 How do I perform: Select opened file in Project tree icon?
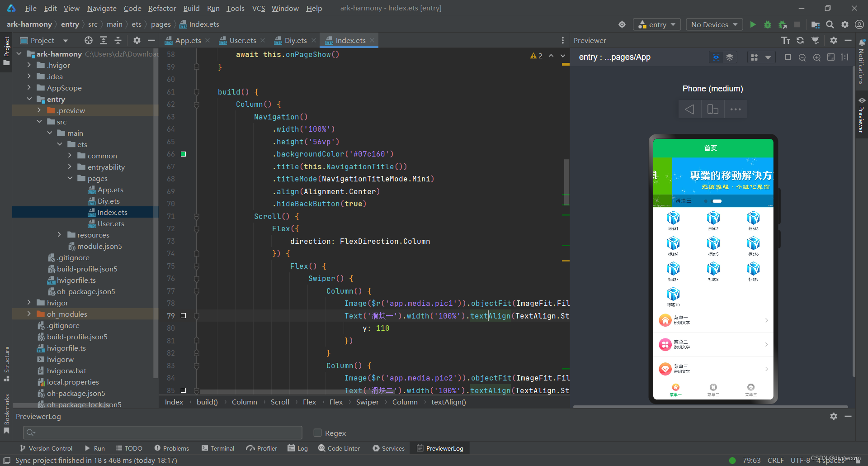pos(89,40)
